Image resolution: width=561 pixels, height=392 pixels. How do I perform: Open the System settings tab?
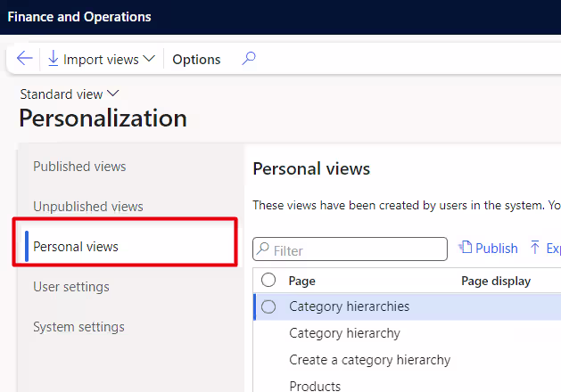click(78, 327)
